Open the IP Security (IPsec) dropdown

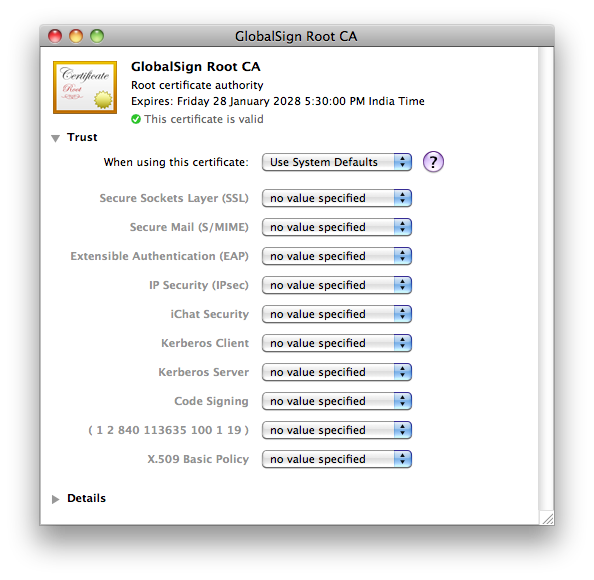(336, 285)
